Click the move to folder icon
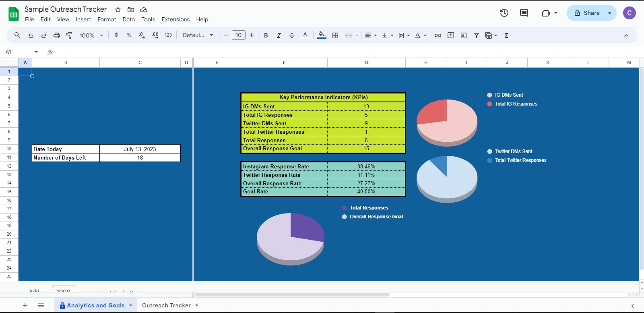Viewport: 644px width, 313px height. click(x=131, y=10)
